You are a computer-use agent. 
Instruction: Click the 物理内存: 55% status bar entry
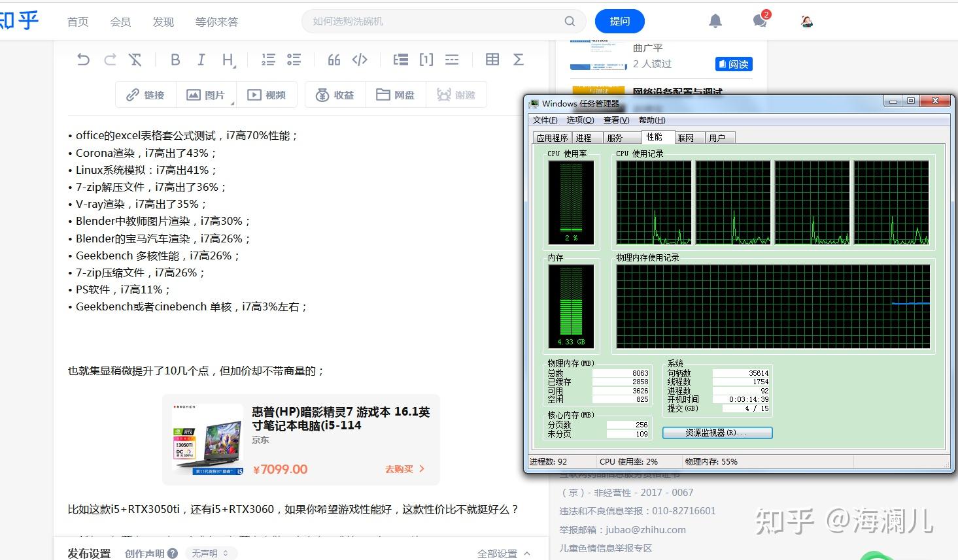[711, 461]
